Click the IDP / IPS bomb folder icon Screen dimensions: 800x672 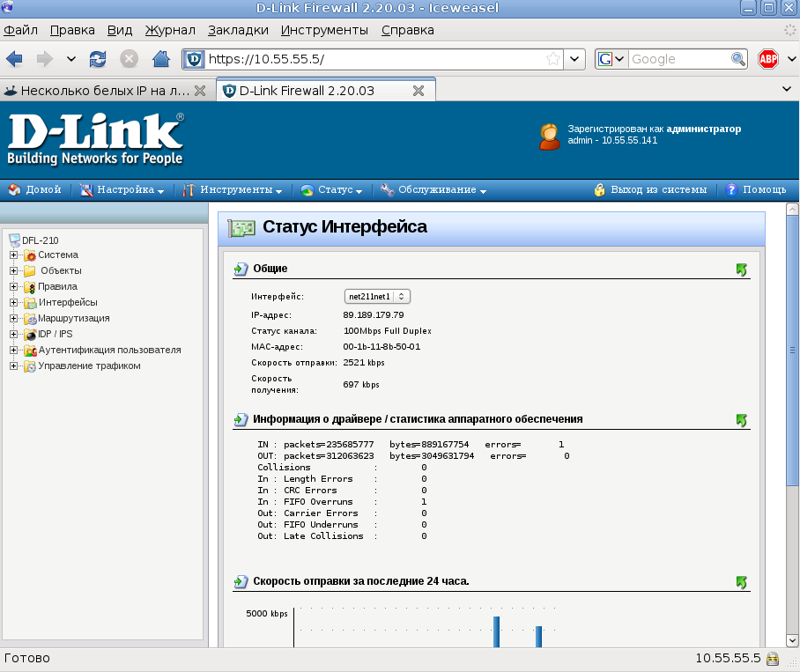click(x=30, y=335)
